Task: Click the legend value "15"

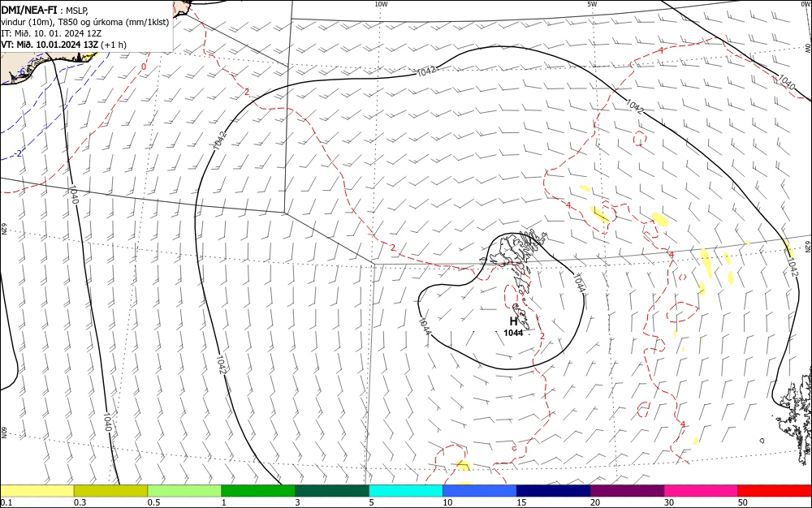Action: (521, 502)
